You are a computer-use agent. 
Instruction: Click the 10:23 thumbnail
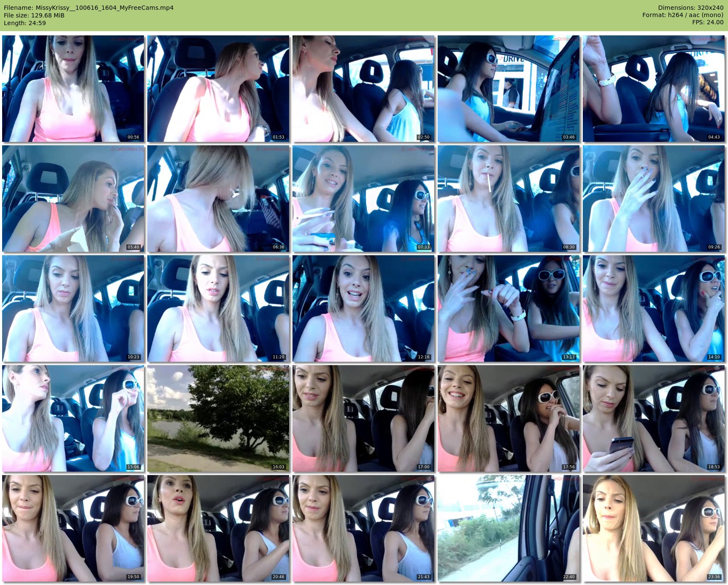pyautogui.click(x=73, y=308)
